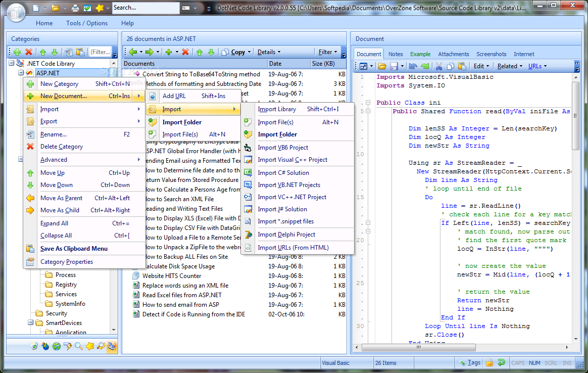588x373 pixels.
Task: Click the new document icon in title bar
Action: (x=36, y=8)
